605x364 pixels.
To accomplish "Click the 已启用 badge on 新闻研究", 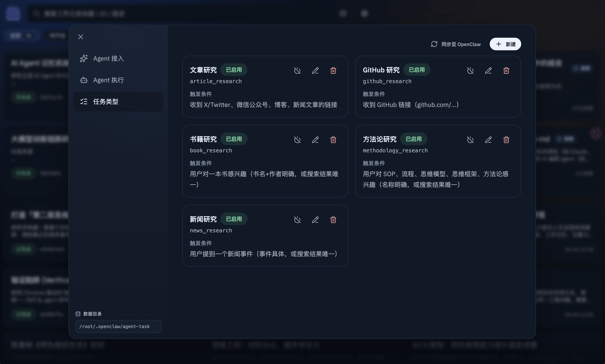I will coord(234,219).
